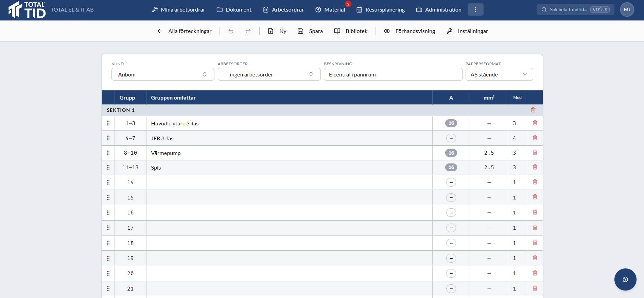Open the chat support bubble
644x298 pixels.
(625, 279)
